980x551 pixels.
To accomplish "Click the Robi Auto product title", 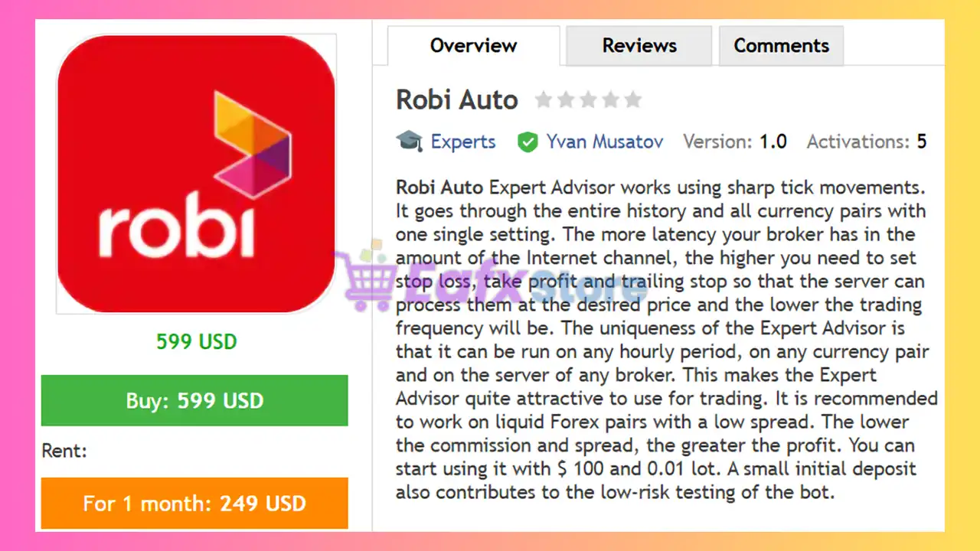I will 456,99.
